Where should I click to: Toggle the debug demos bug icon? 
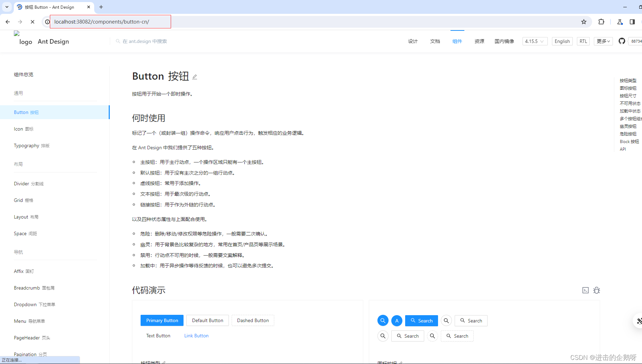[597, 290]
